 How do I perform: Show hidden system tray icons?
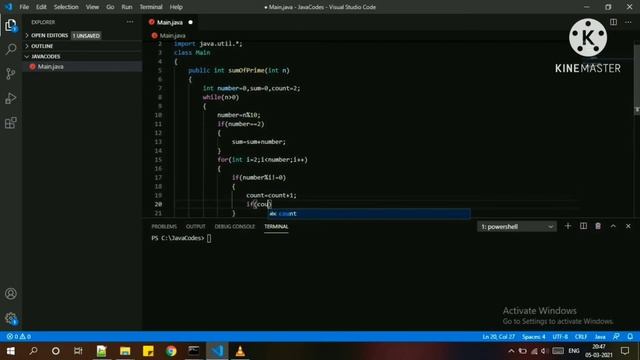click(511, 351)
